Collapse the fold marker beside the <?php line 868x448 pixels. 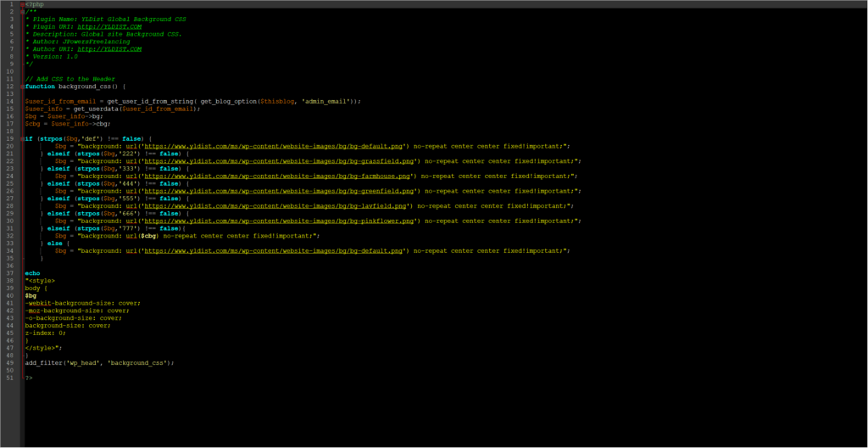click(22, 4)
